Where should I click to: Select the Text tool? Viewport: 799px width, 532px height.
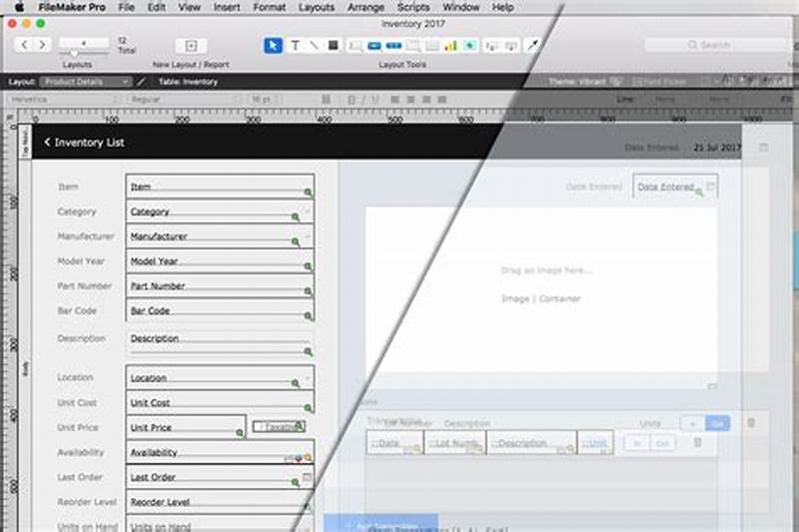pyautogui.click(x=295, y=46)
